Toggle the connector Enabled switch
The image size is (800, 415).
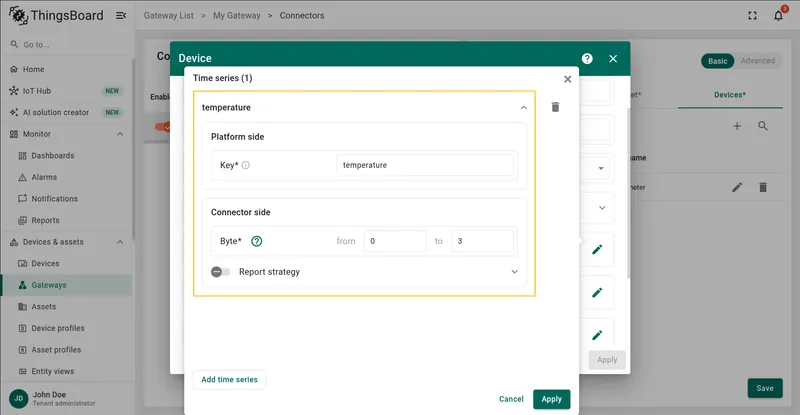(x=163, y=127)
